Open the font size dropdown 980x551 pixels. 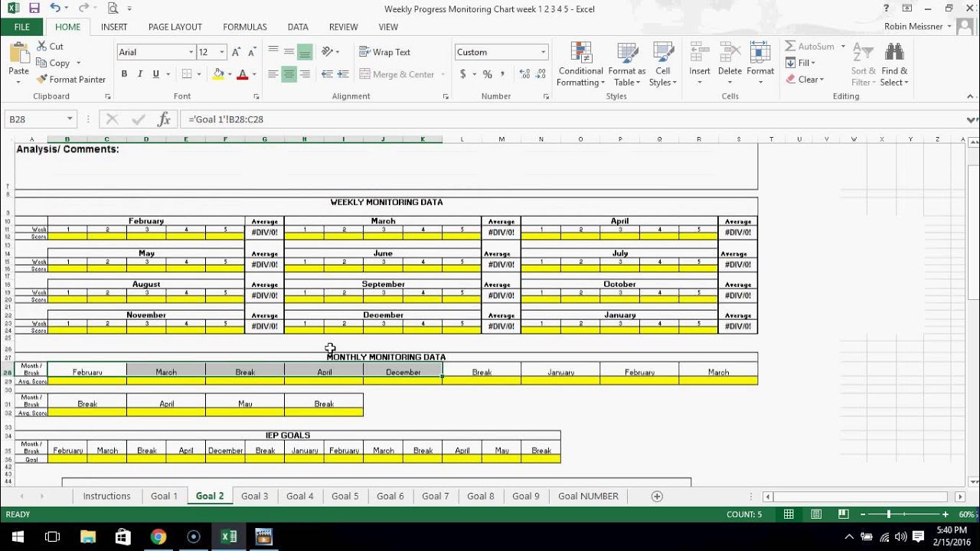tap(222, 52)
